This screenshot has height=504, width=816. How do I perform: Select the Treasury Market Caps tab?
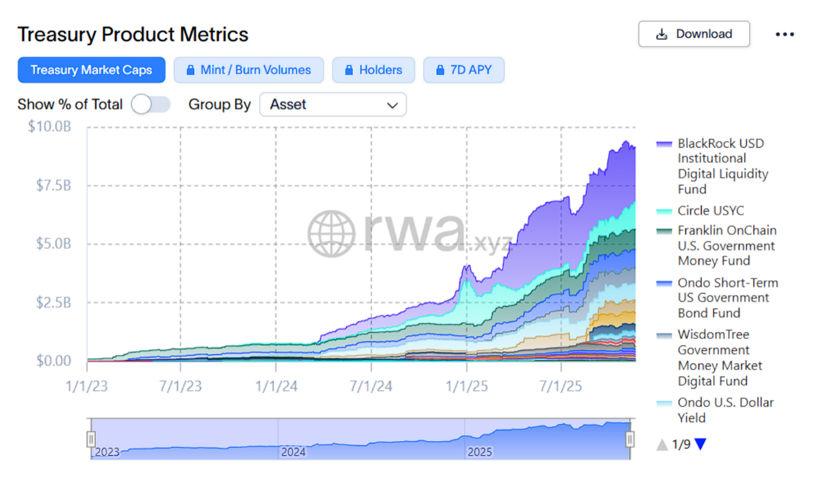click(x=91, y=70)
